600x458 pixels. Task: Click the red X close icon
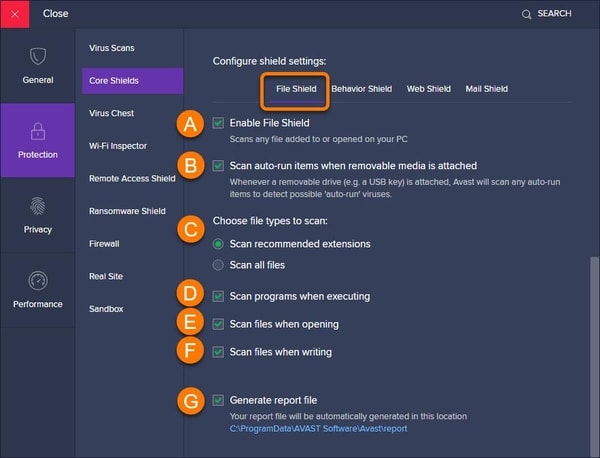[15, 14]
